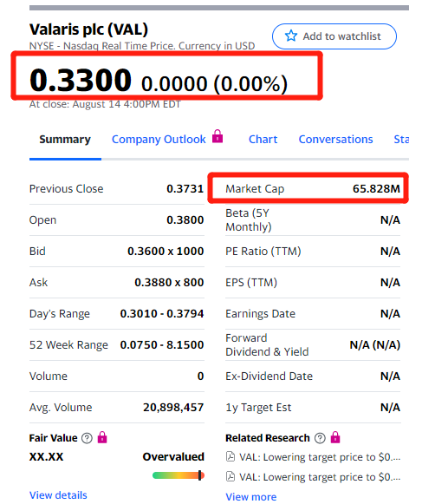Screen dimensions: 448x504
Task: Click the Avg. Volume value 20,898,457
Action: click(x=173, y=407)
